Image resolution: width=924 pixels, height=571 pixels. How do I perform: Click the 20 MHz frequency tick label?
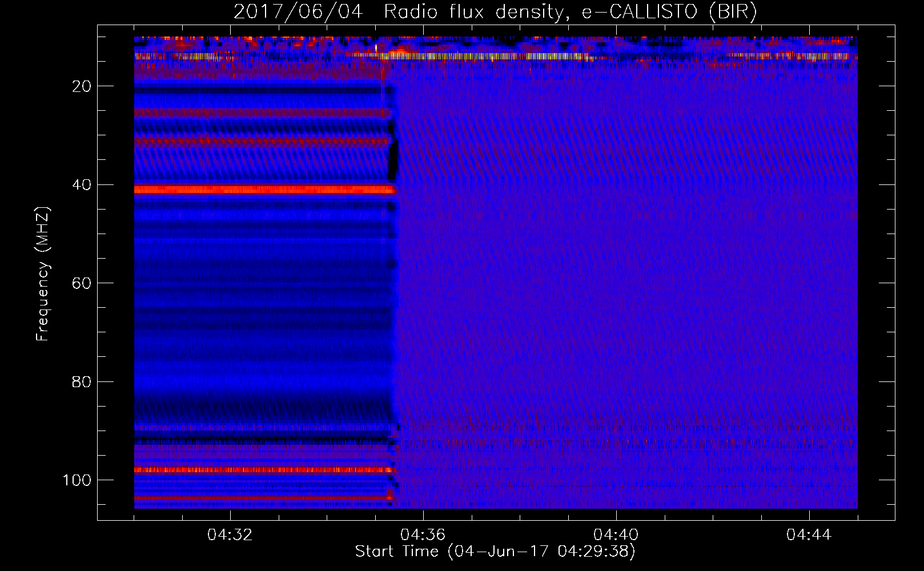click(x=82, y=86)
